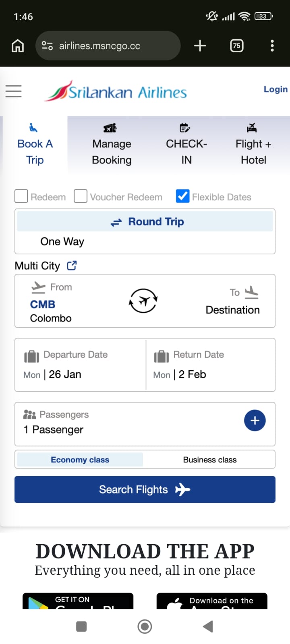Enable the Redeem checkbox

coord(21,196)
